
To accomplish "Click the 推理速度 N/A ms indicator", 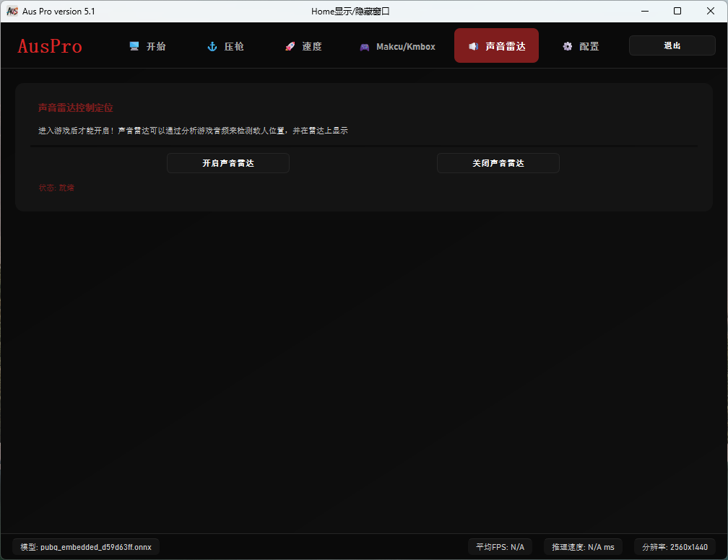I will [x=583, y=547].
